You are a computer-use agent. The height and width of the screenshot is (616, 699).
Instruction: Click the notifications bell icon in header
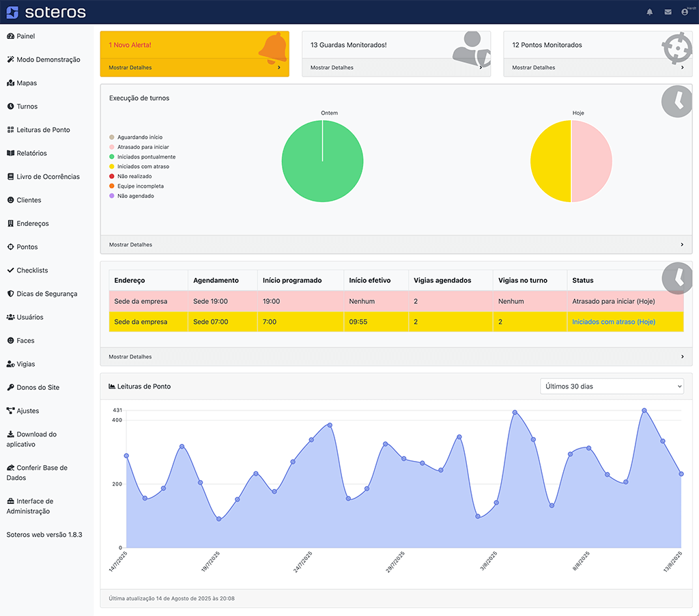(649, 12)
